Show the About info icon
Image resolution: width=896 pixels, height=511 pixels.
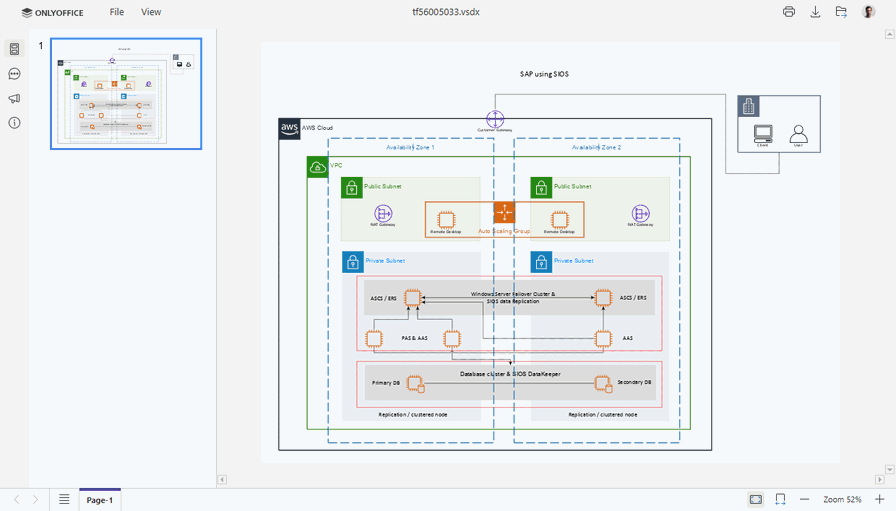pos(14,123)
